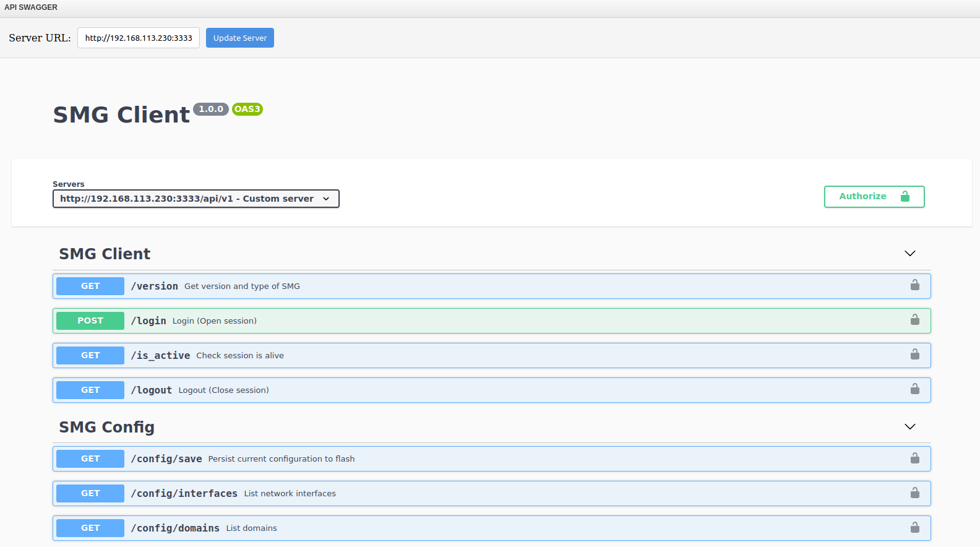Click the Server URL input field
The height and width of the screenshot is (547, 980).
click(139, 38)
